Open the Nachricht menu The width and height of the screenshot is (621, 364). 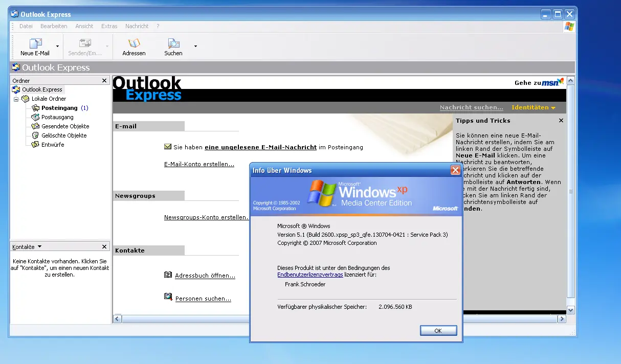point(137,26)
